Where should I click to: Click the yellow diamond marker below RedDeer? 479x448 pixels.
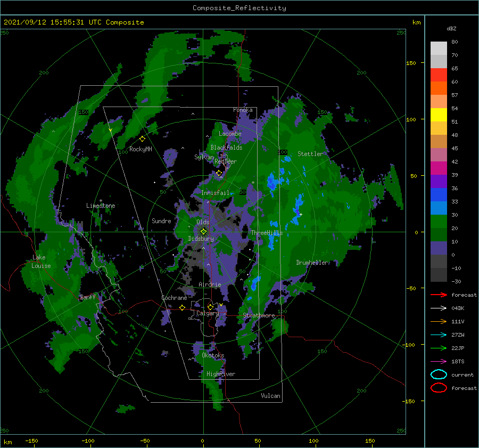[219, 173]
